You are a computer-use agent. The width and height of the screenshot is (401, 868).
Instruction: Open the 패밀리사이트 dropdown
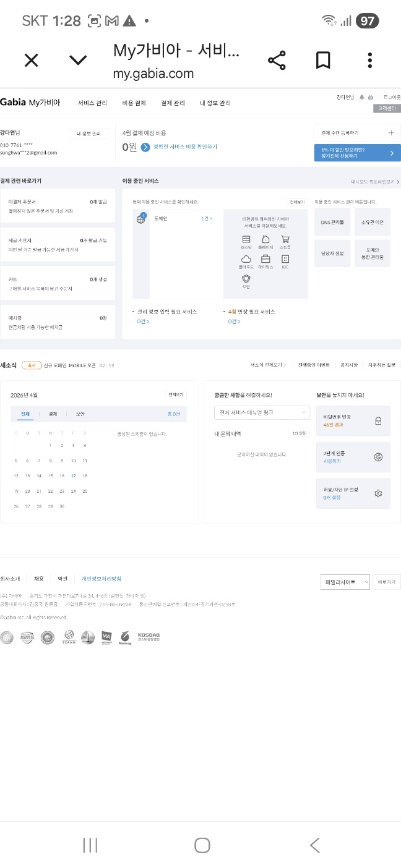point(345,582)
